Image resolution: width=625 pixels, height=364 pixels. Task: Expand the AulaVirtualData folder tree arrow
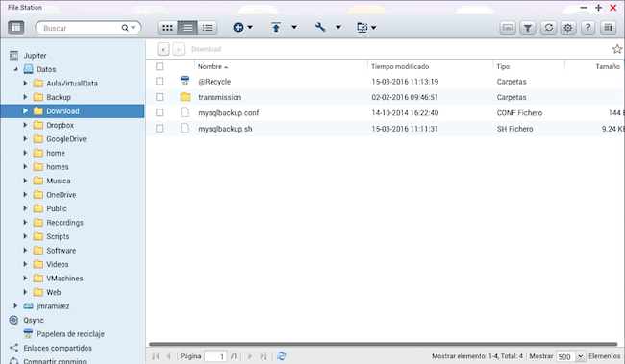click(x=25, y=83)
